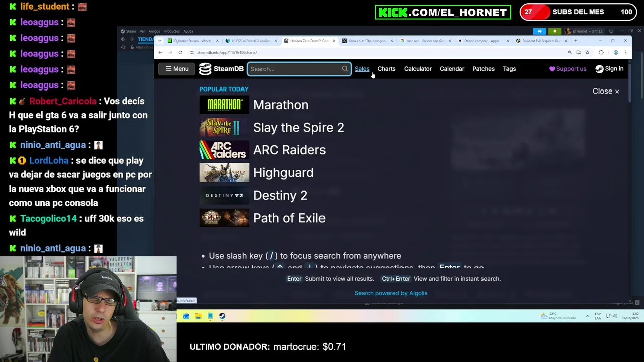Click the taskbar volume speaker icon
644x362 pixels.
(x=615, y=316)
